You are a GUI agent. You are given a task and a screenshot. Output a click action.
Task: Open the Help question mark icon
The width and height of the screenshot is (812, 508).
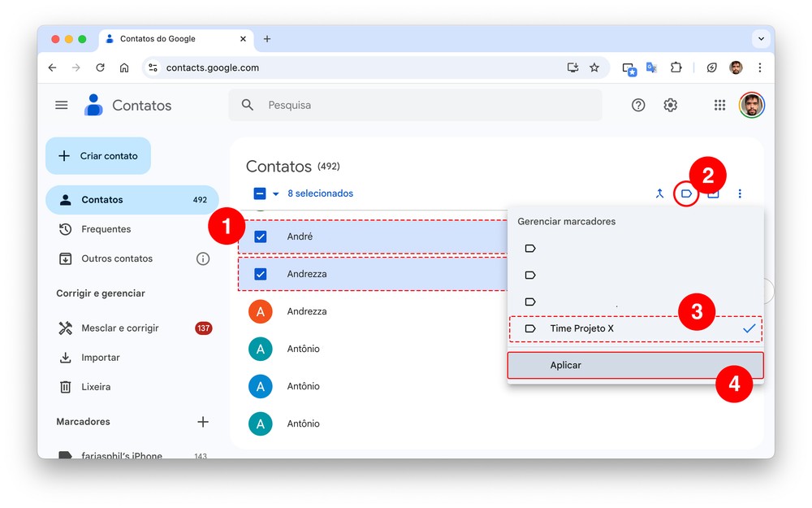pyautogui.click(x=638, y=105)
